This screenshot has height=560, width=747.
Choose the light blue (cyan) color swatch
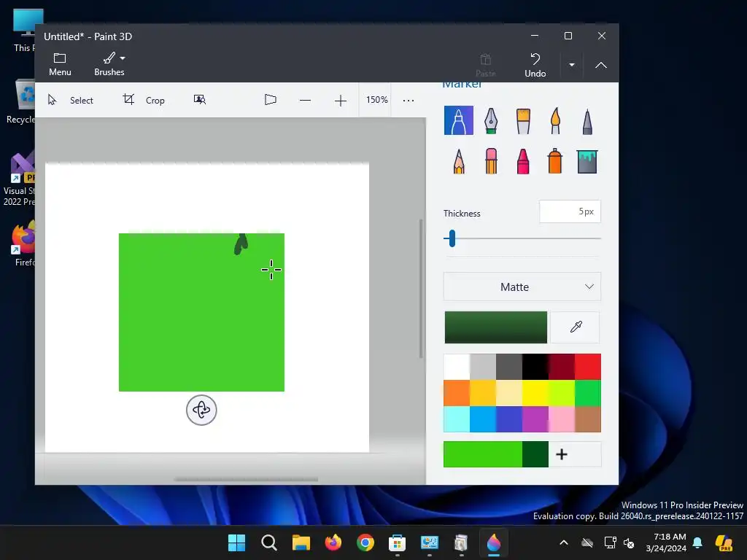pos(457,419)
